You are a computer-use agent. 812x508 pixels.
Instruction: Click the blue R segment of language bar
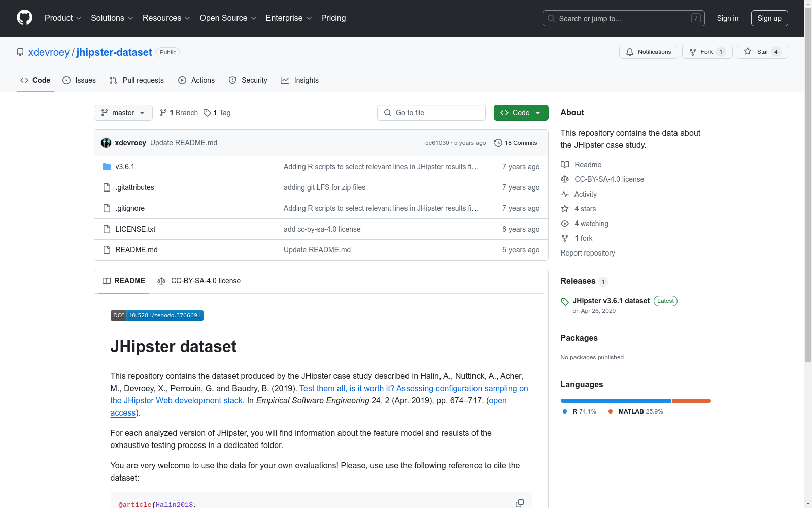click(616, 401)
